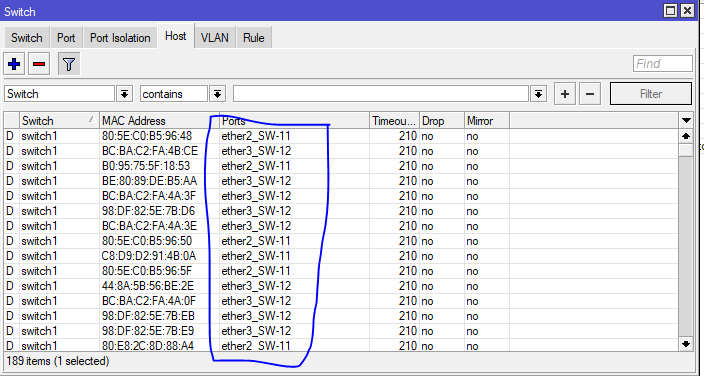704x376 pixels.
Task: Sort by Drop column header
Action: 442,120
